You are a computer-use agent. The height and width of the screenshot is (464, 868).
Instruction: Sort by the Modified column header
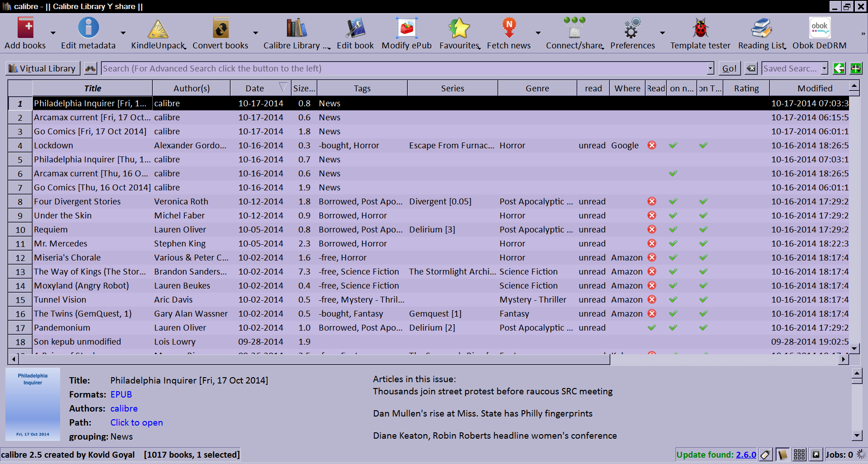click(x=809, y=88)
